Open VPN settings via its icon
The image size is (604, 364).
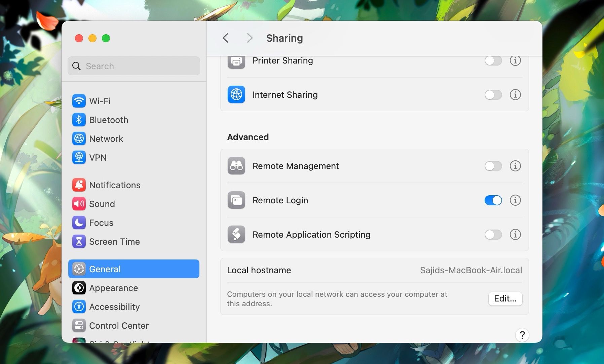click(x=79, y=157)
